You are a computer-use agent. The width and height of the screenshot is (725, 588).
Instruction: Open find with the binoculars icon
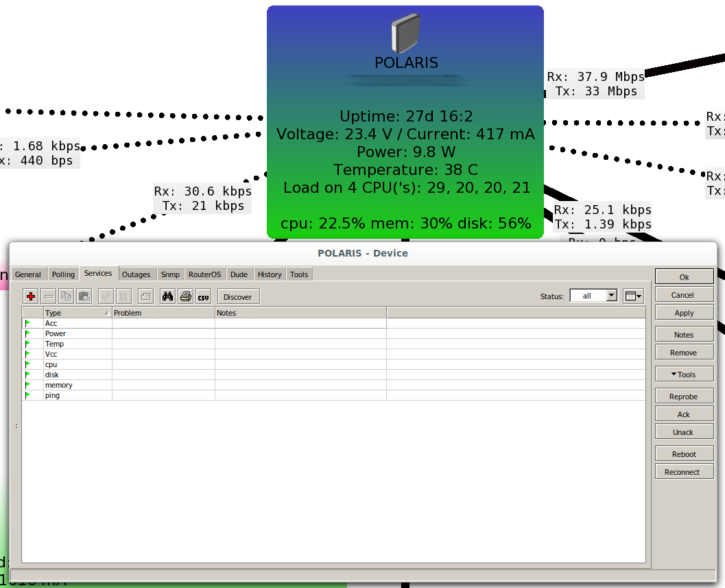click(x=167, y=296)
